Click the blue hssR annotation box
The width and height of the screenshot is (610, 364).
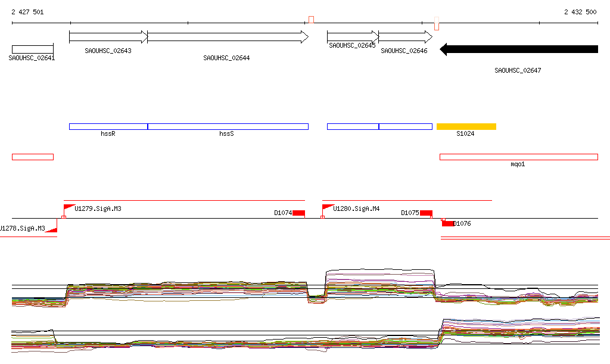[108, 126]
